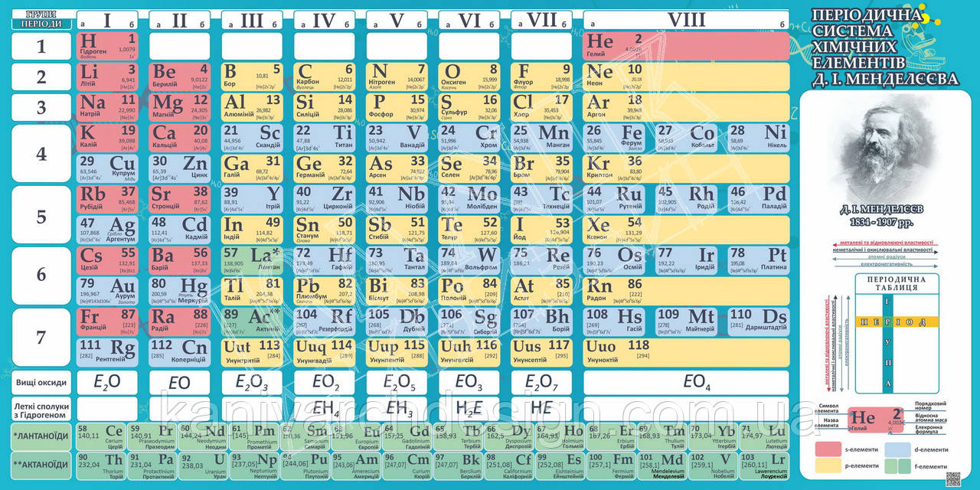Click the green f-елементи legend swatch
The height and width of the screenshot is (490, 980).
(x=896, y=465)
